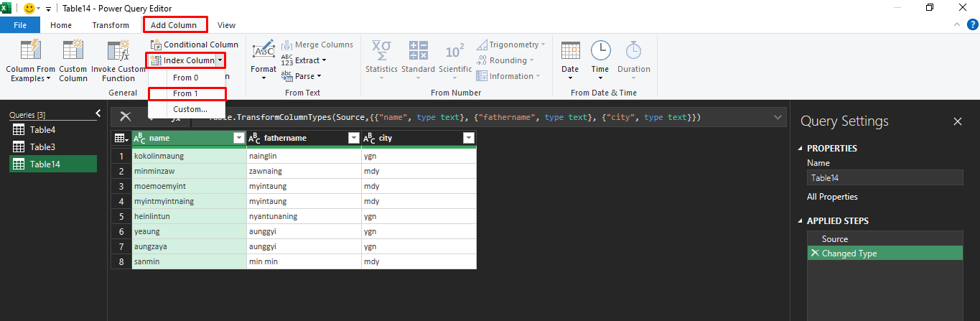Click the smiley feedback icon
Viewport: 980px width, 321px height.
click(30, 9)
